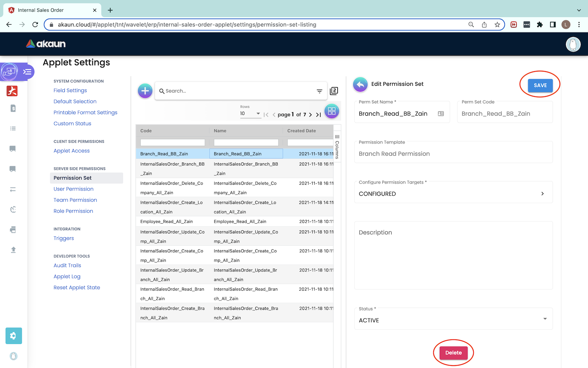
Task: Toggle the grid view button
Action: coord(332,111)
